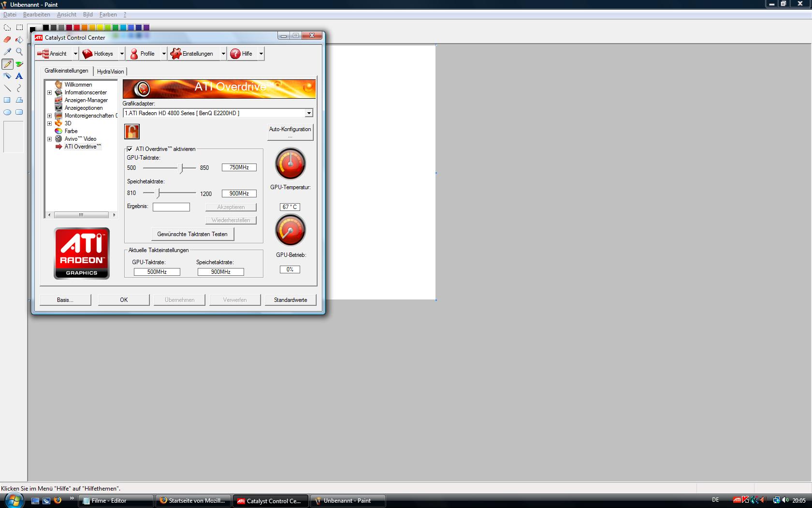Click the volume speaker tray icon

(785, 500)
